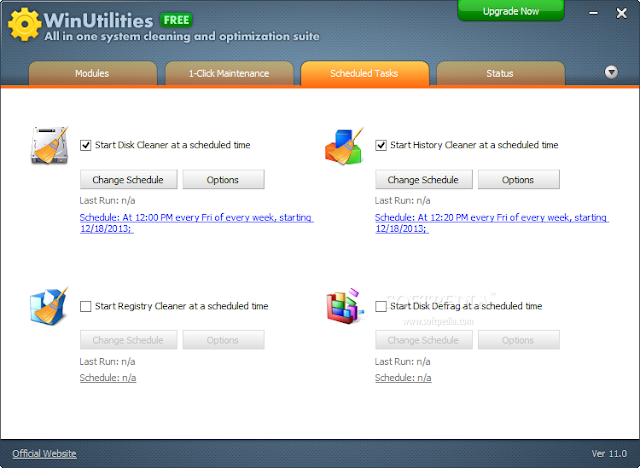
Task: Open the 12:00 PM Disk Cleaner schedule link
Action: click(x=196, y=223)
